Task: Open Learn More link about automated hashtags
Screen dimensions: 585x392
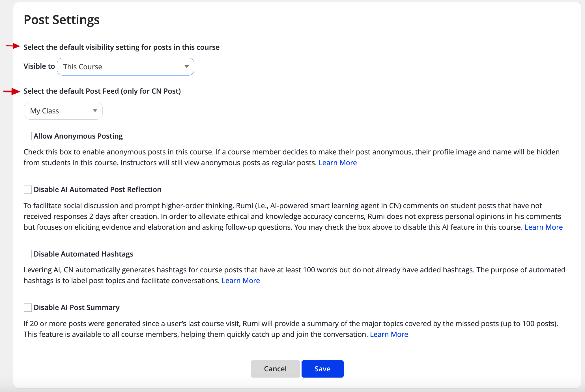Action: click(241, 281)
